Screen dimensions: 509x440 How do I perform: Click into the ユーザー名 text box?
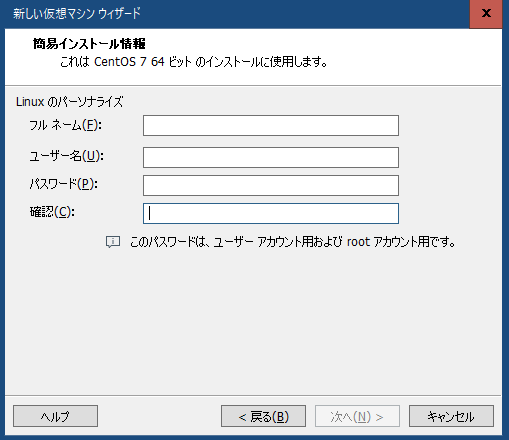coord(271,157)
